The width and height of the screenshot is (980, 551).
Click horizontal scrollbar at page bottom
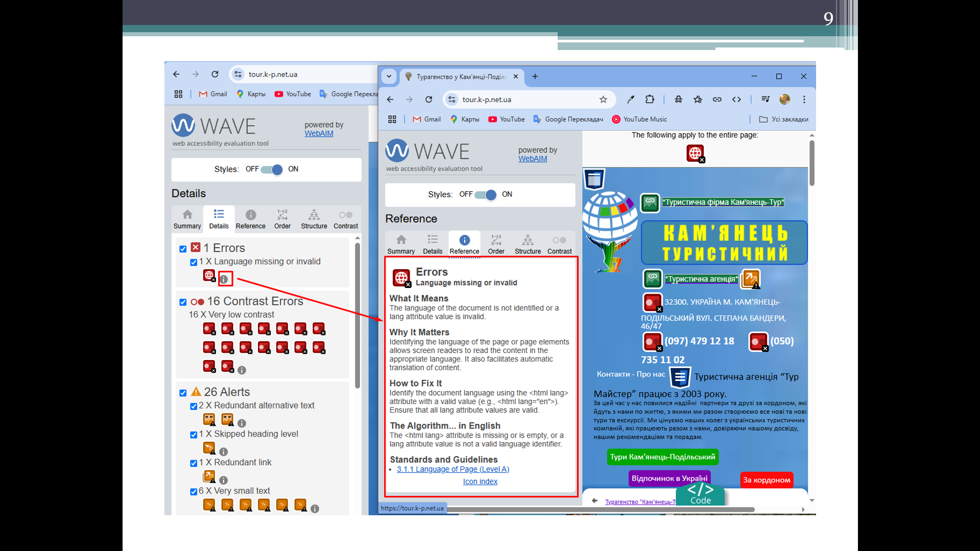600,510
